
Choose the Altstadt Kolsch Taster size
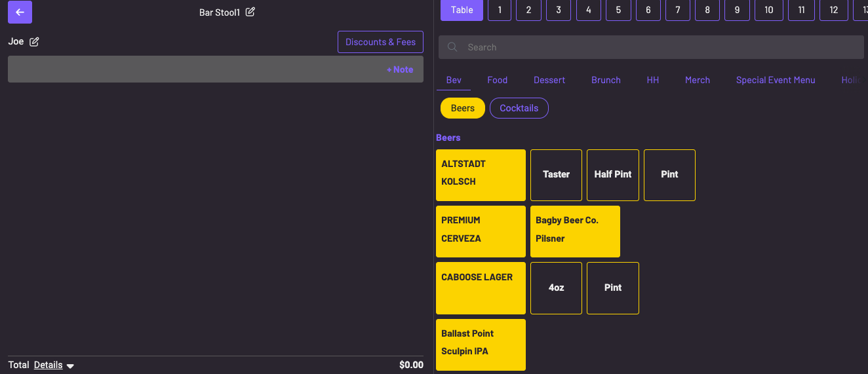pos(556,175)
